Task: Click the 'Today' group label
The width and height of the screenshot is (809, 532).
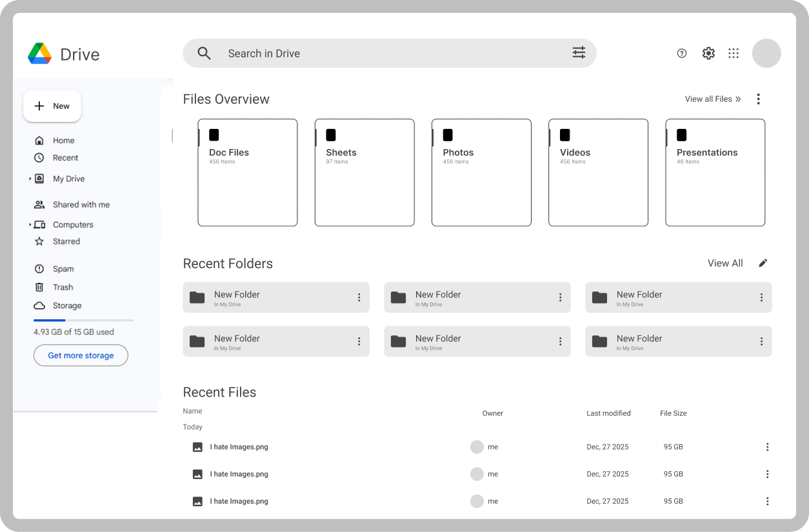Action: (x=192, y=427)
